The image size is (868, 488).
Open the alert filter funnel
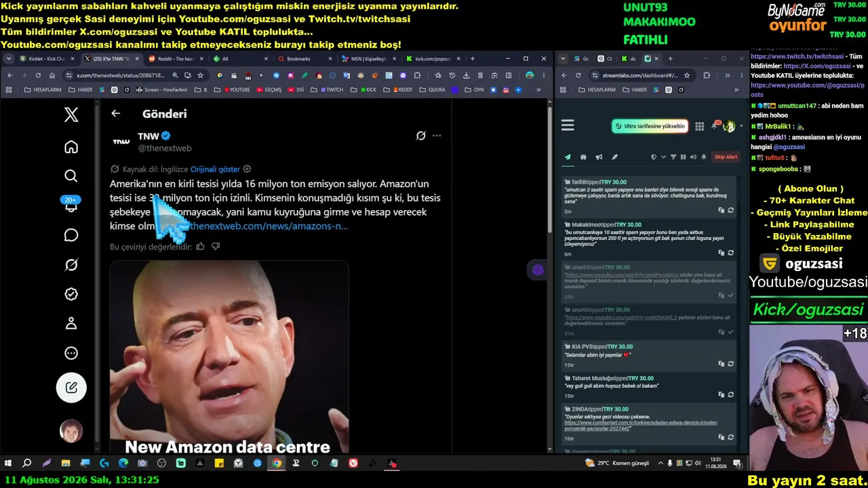coord(673,157)
